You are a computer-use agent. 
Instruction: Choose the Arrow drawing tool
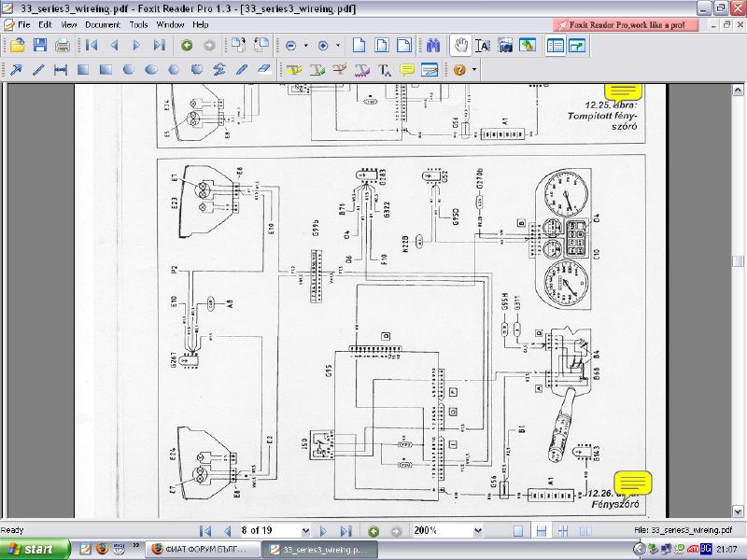[16, 69]
